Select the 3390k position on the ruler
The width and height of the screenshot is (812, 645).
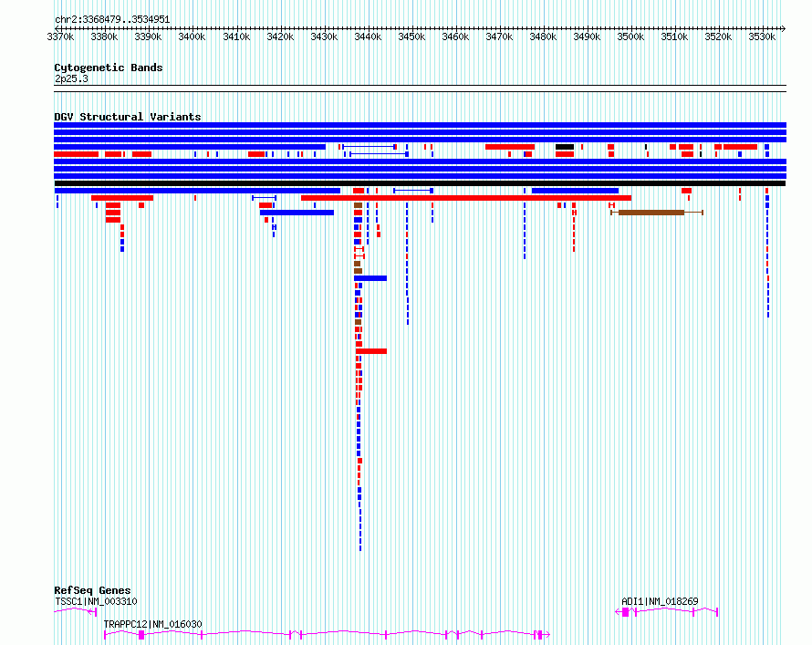pos(148,36)
